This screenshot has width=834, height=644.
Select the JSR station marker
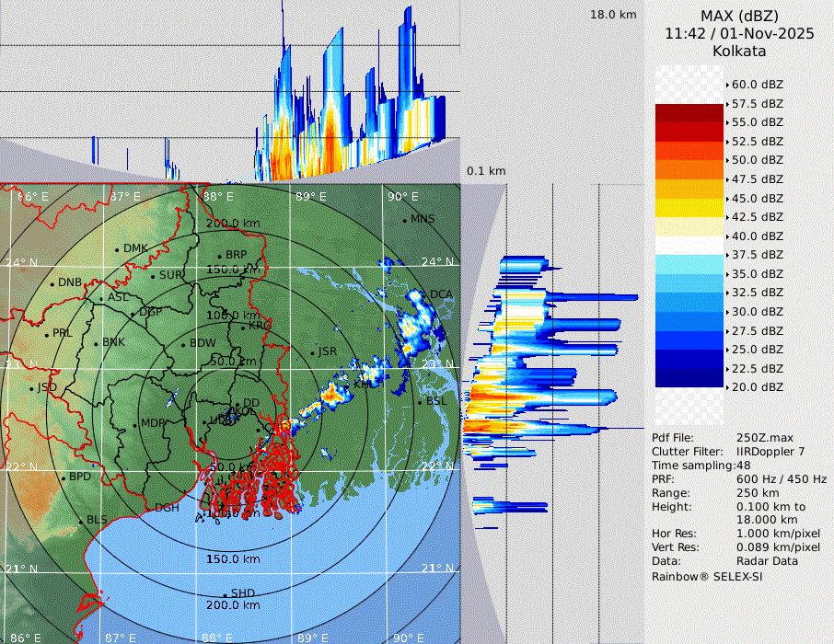pos(312,352)
